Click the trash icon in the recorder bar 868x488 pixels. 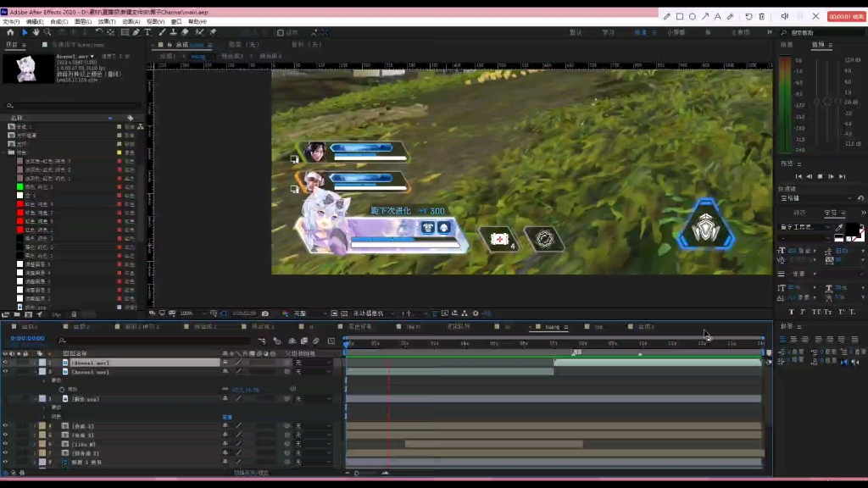point(761,16)
